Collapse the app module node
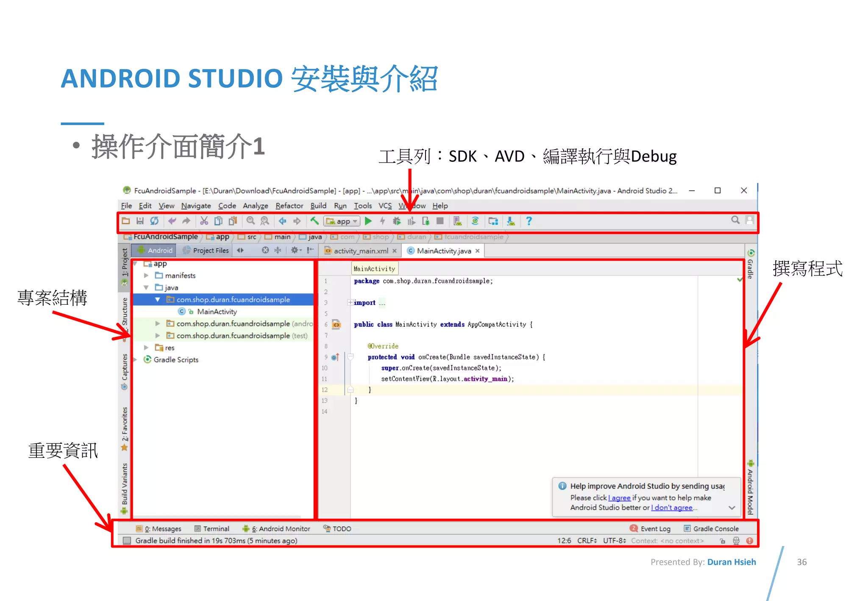The width and height of the screenshot is (868, 601). [135, 264]
